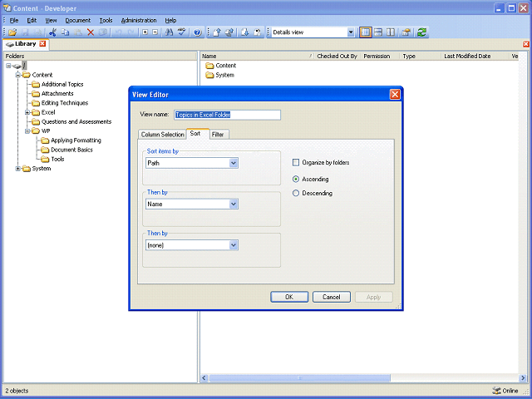
Task: Click the Collapse all minus icon
Action: tap(155, 32)
